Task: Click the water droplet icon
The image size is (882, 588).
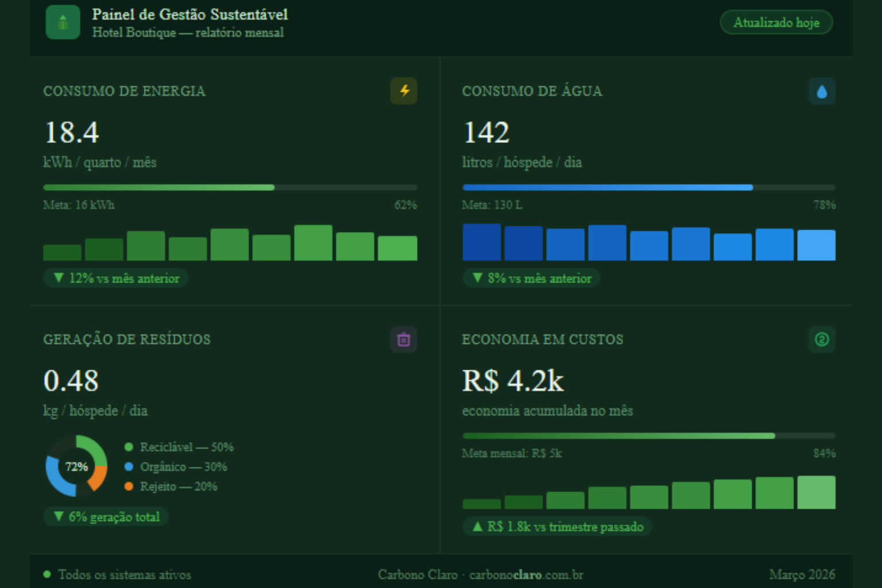Action: (822, 91)
